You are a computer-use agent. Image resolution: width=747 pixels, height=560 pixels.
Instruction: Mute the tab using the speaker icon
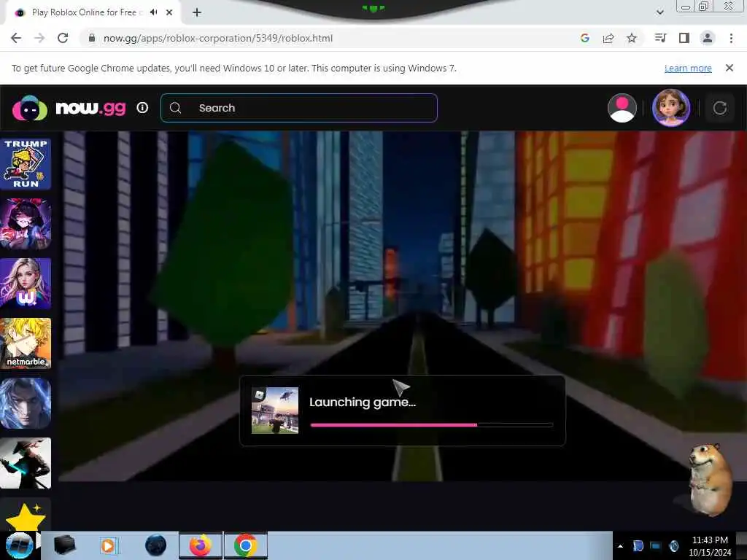pyautogui.click(x=153, y=12)
